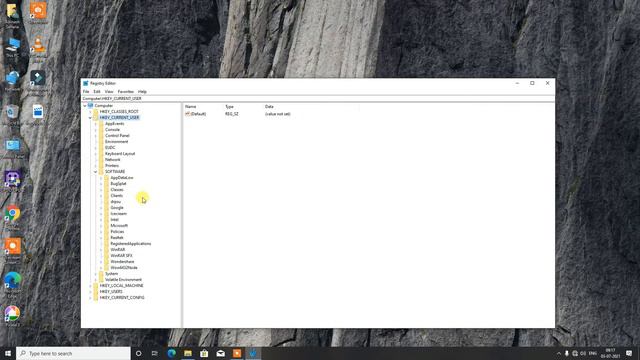Select the Icecream key
The height and width of the screenshot is (360, 640).
pyautogui.click(x=118, y=213)
